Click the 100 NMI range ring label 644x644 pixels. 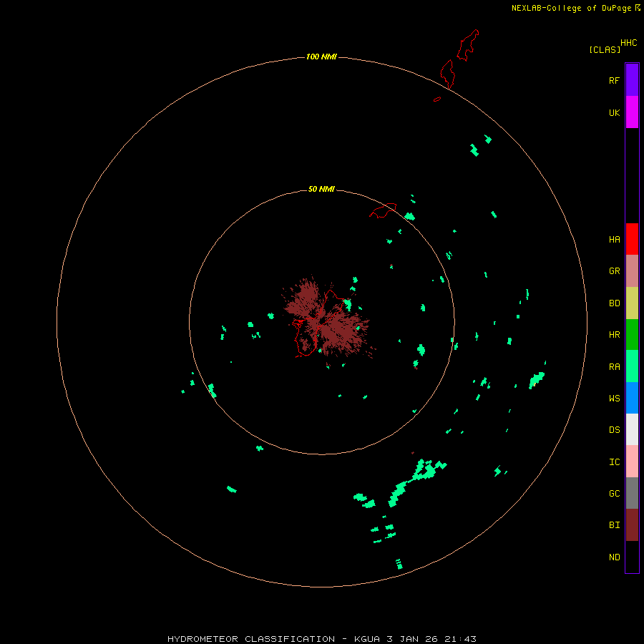pyautogui.click(x=321, y=57)
